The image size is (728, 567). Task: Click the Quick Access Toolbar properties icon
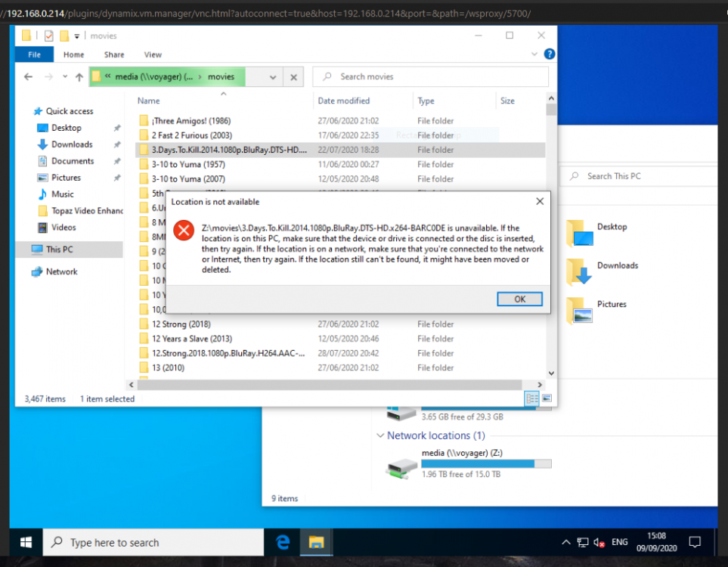pos(48,36)
